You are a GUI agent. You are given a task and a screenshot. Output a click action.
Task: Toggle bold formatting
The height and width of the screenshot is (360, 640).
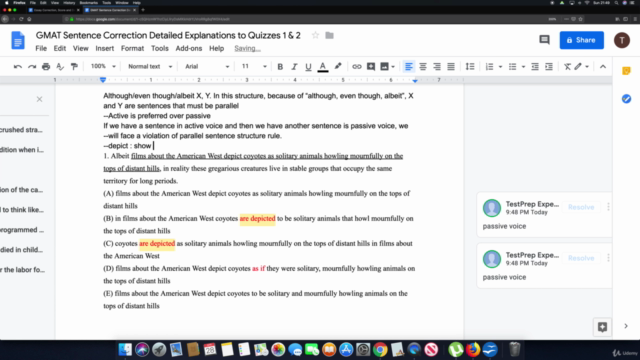(280, 67)
